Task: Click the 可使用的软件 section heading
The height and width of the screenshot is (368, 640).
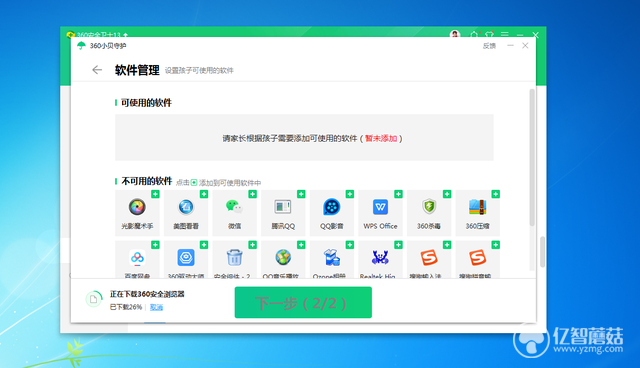Action: [146, 103]
